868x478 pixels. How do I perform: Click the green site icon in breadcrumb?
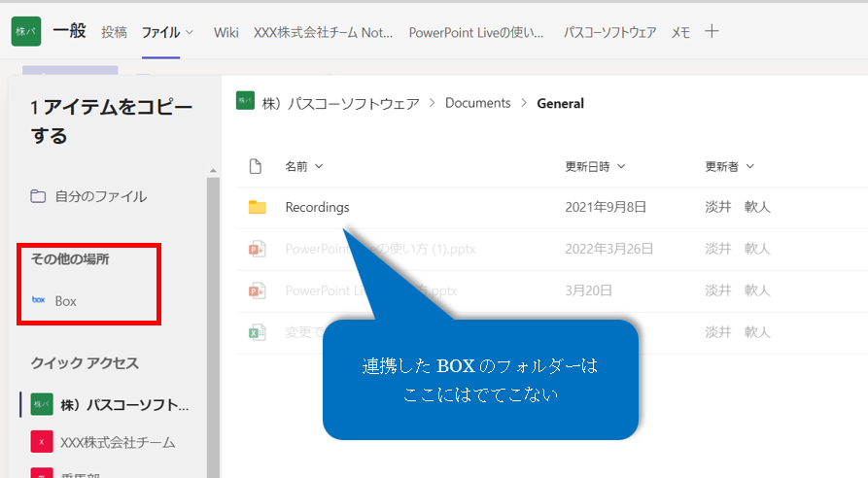pyautogui.click(x=245, y=101)
